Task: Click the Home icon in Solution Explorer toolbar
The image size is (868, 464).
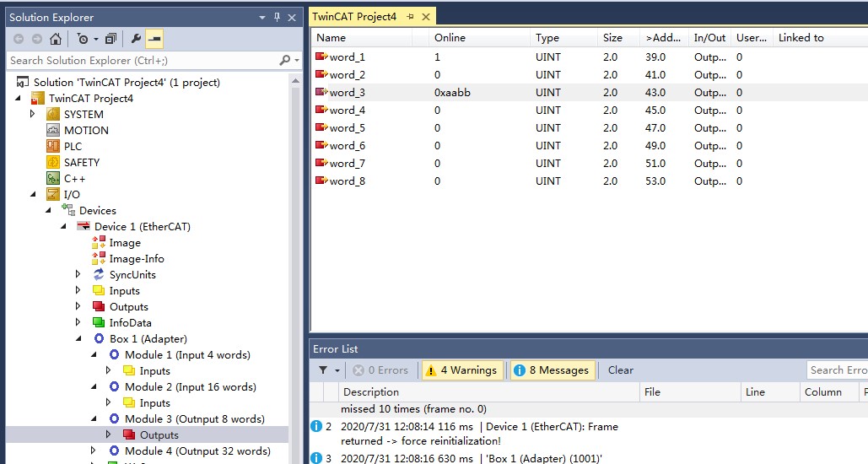Action: click(x=56, y=39)
